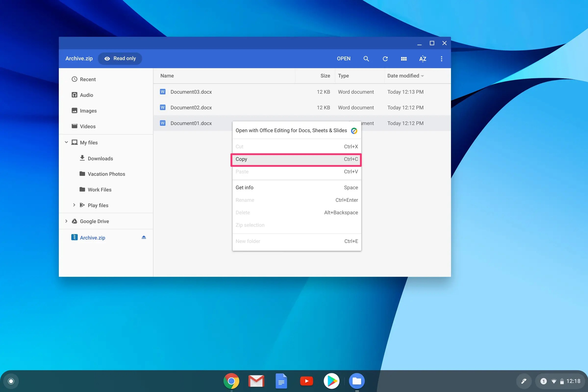This screenshot has height=392, width=588.
Task: Open the AZ sort options
Action: coord(423,59)
